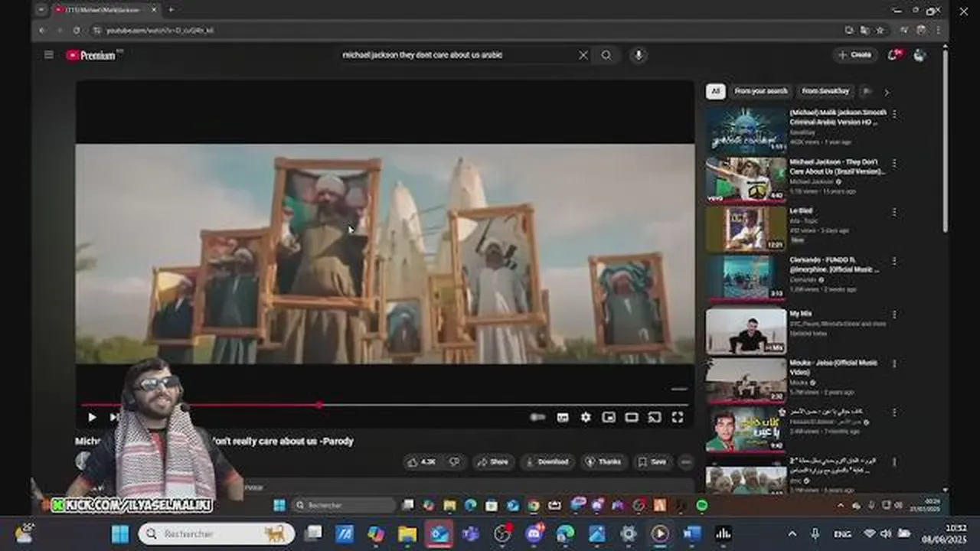Toggle the autoplay switch in player
The width and height of the screenshot is (980, 551).
(537, 417)
